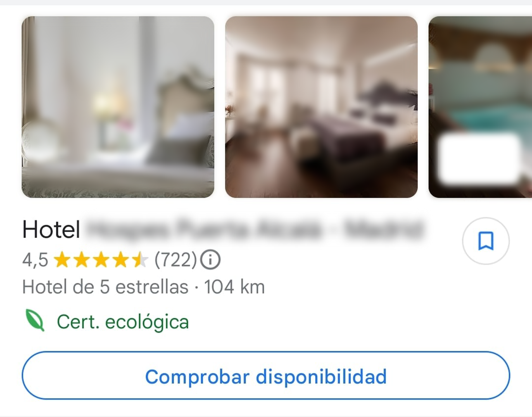Click the 4,5 rating number
This screenshot has width=532, height=417.
coord(35,260)
